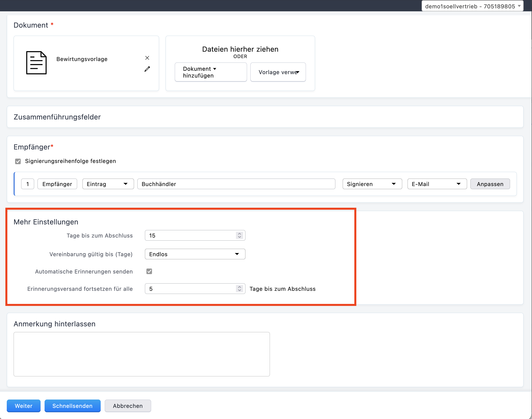
Task: Focus the Erinnerungsversand fortsetzen number field
Action: (x=195, y=289)
